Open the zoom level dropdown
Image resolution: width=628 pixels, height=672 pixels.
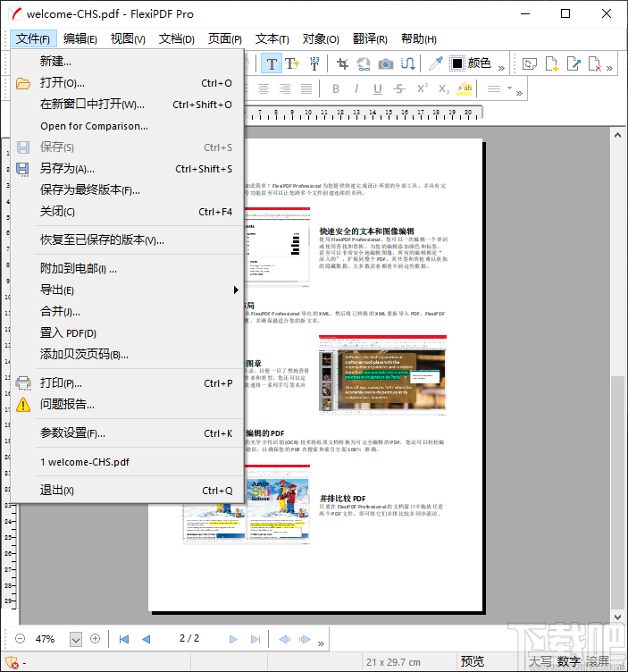point(76,640)
